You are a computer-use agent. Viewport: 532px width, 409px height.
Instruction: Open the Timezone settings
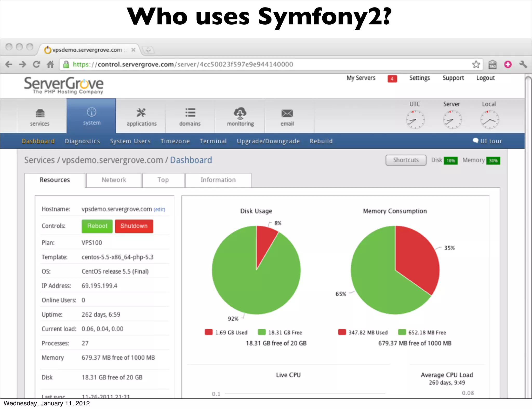click(x=175, y=141)
